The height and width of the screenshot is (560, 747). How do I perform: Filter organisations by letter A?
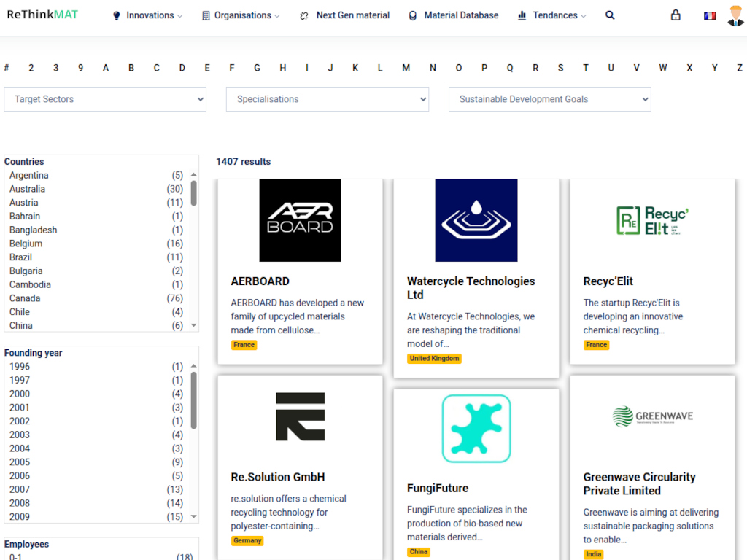pos(106,68)
